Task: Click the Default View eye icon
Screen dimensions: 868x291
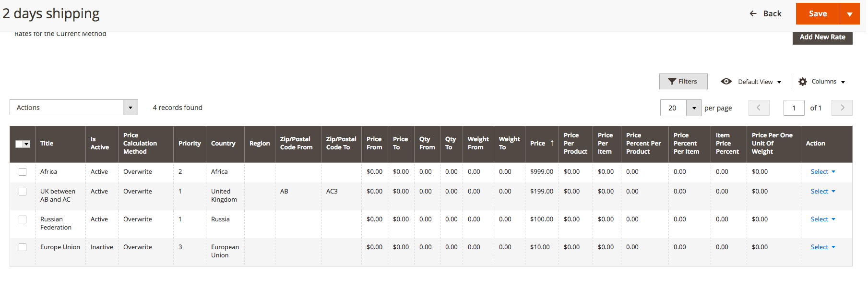Action: click(726, 82)
